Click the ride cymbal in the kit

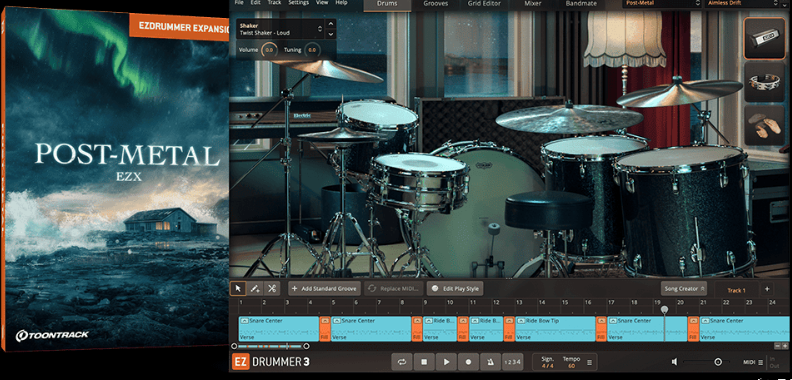pyautogui.click(x=568, y=118)
